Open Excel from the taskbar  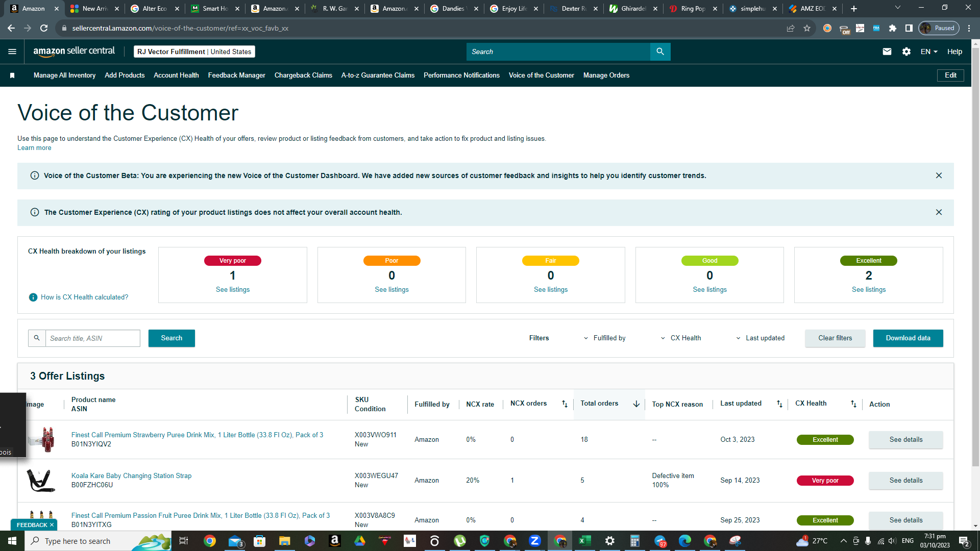tap(585, 541)
